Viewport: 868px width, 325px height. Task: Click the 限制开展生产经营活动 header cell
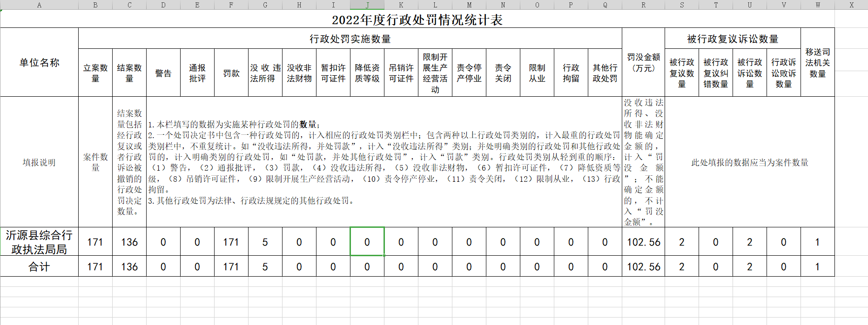tap(435, 73)
